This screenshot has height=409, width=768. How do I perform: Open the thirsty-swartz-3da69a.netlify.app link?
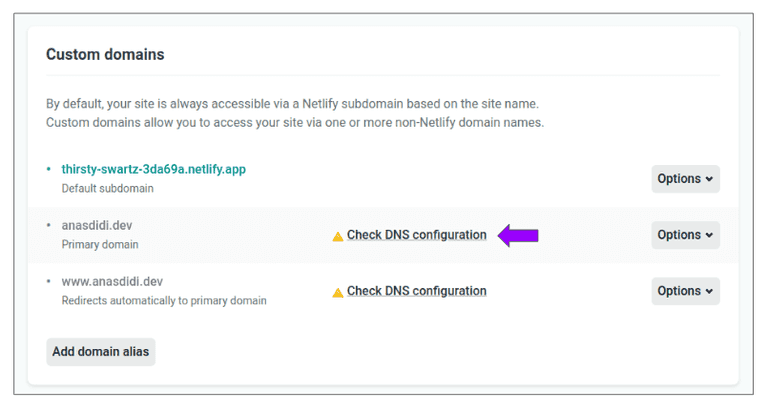[153, 170]
